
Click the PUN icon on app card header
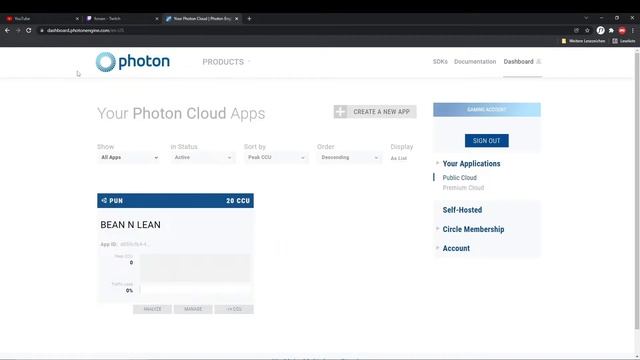(104, 200)
